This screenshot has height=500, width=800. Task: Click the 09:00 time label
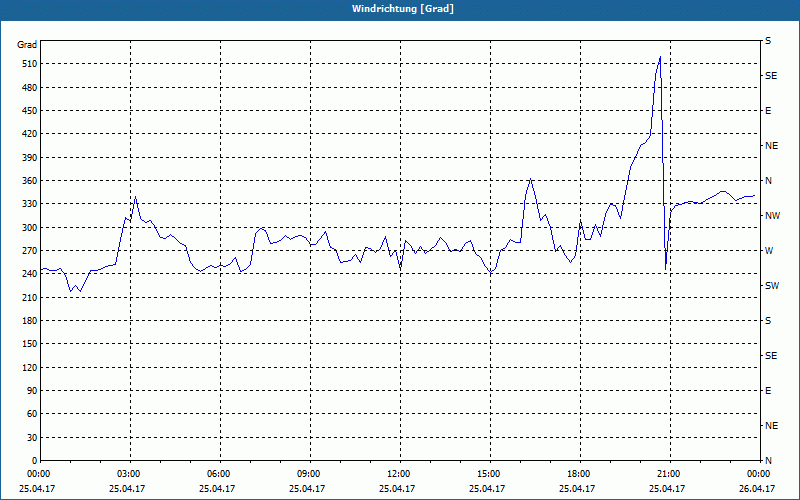click(310, 474)
